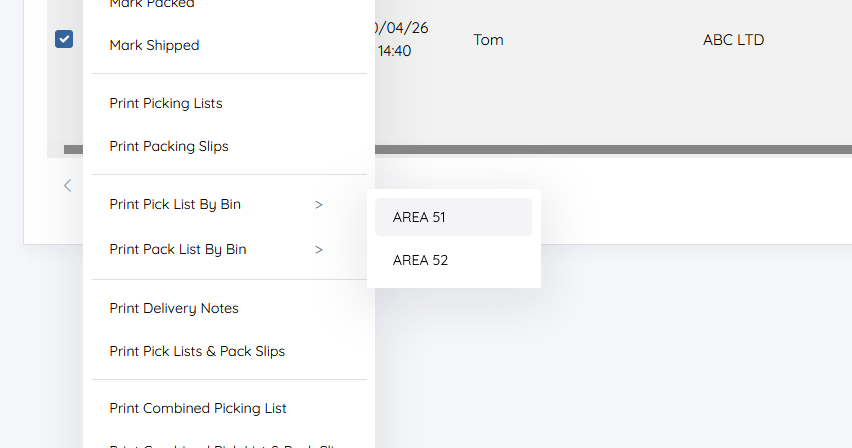Choose Print Packing Slips

[x=169, y=146]
